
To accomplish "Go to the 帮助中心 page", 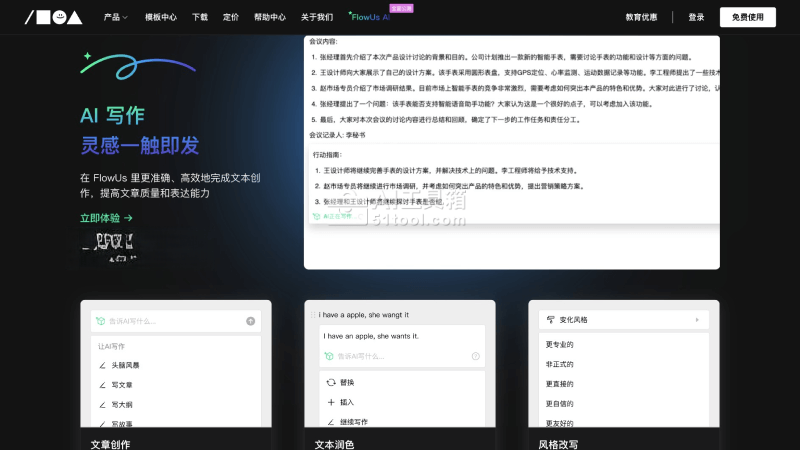I will 269,17.
